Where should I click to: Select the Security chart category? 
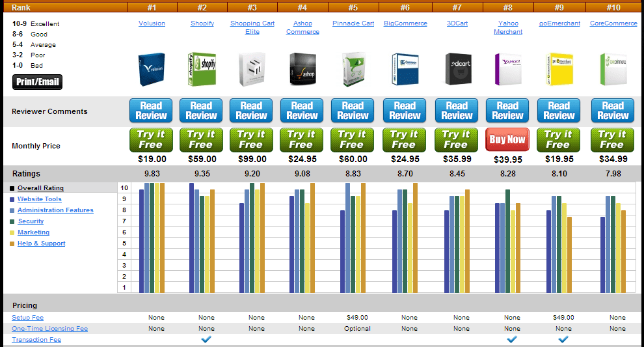click(x=31, y=221)
